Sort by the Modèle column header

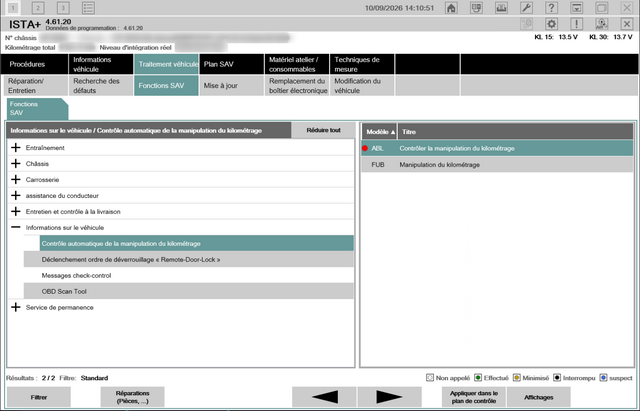[x=379, y=132]
